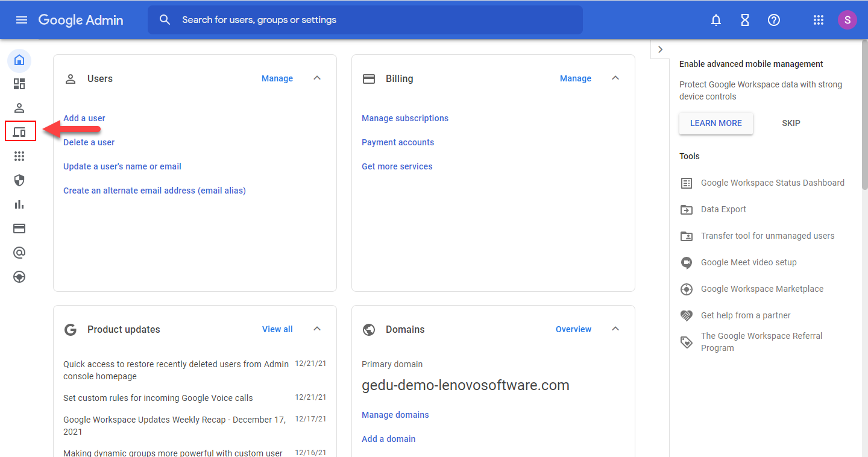Open Devices icon in the sidebar
The height and width of the screenshot is (457, 868).
click(19, 132)
